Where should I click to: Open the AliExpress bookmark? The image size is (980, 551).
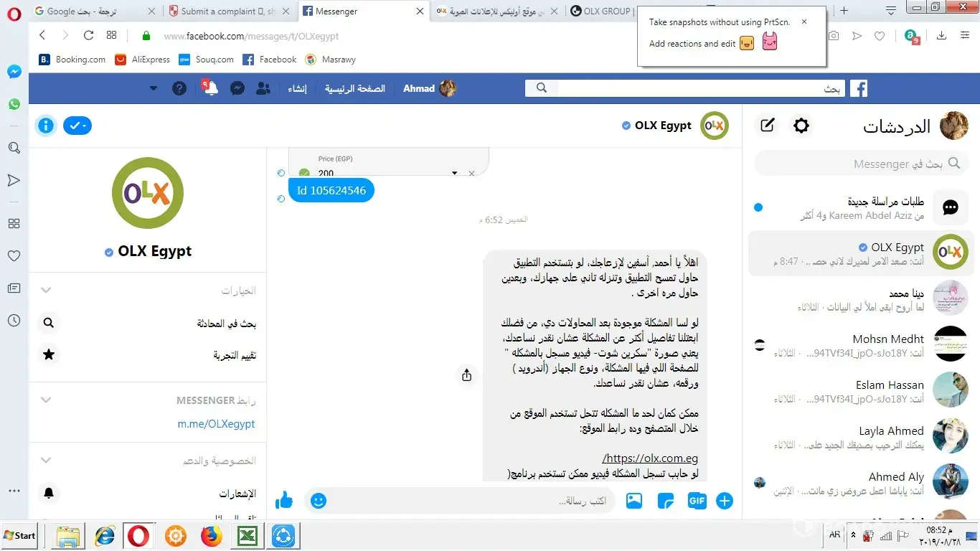[142, 60]
